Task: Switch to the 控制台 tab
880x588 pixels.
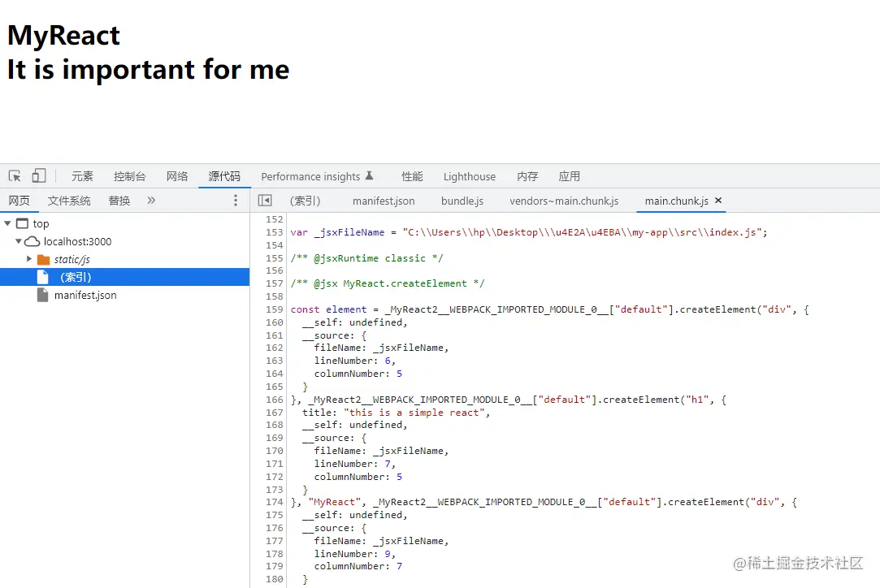Action: (130, 176)
